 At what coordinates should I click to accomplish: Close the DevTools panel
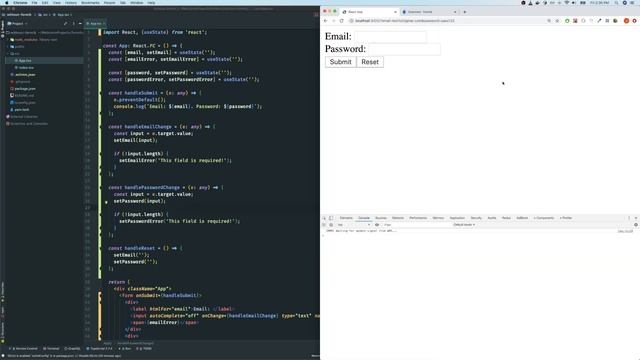pos(636,218)
